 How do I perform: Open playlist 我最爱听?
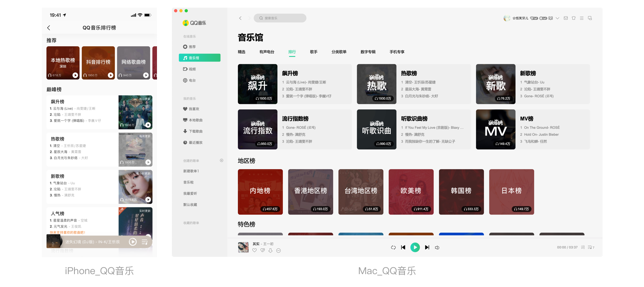pyautogui.click(x=190, y=194)
